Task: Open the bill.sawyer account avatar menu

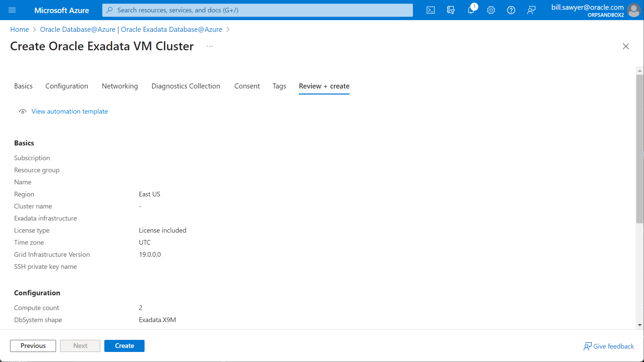Action: tap(634, 10)
